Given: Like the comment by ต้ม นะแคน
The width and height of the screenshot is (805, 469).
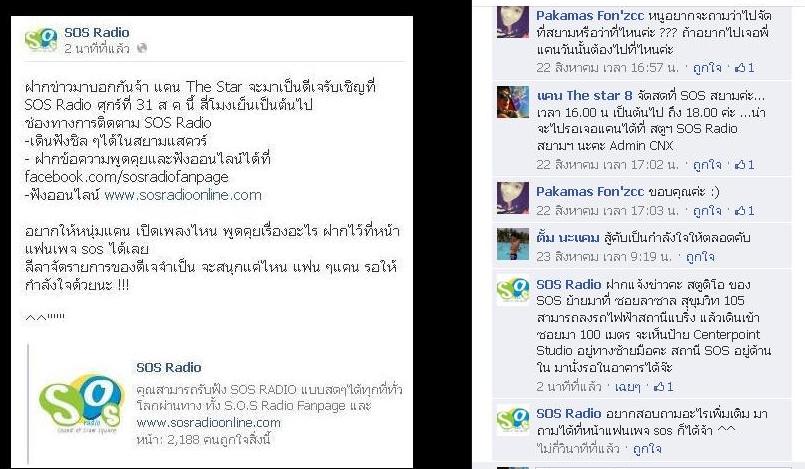Looking at the screenshot, I should 700,257.
